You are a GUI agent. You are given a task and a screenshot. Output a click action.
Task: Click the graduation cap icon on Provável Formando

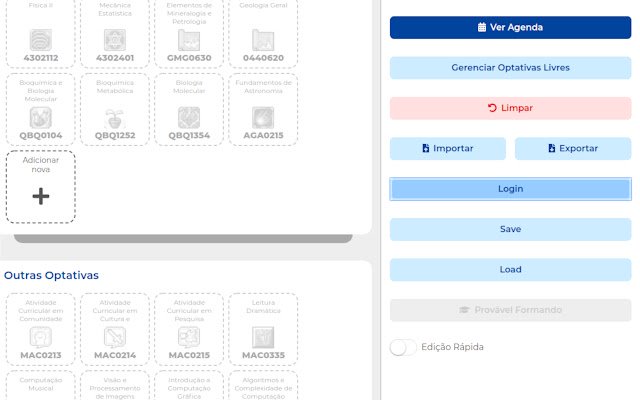point(464,310)
